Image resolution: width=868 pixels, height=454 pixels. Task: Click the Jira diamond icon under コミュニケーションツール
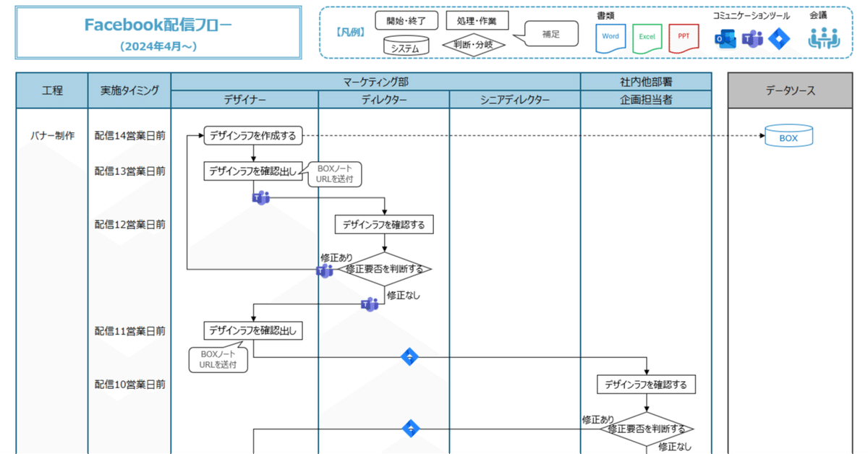pyautogui.click(x=779, y=39)
